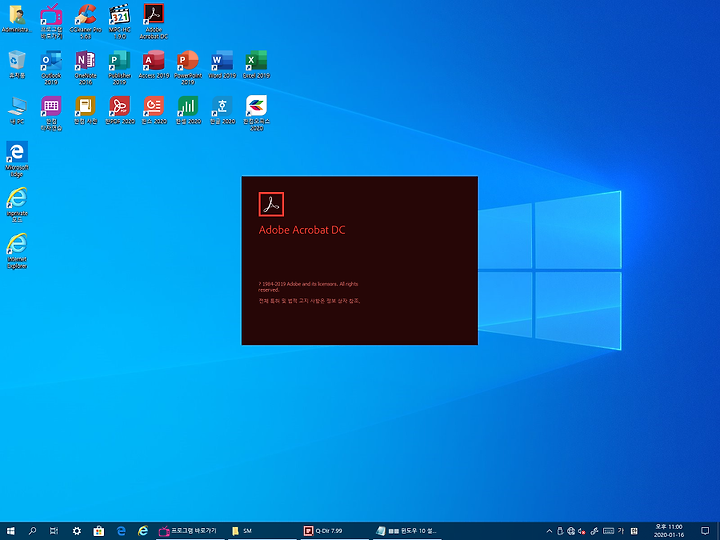Select the Microsoft Edge desktop shortcut
This screenshot has width=720, height=540.
(x=17, y=159)
